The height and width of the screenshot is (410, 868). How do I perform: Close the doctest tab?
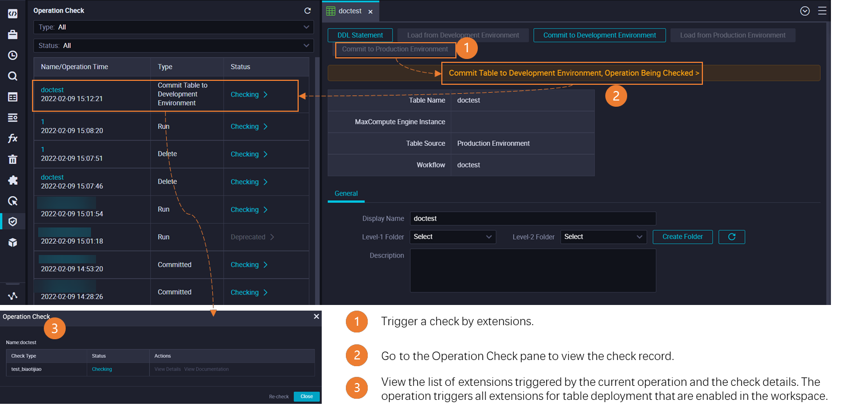coord(370,12)
